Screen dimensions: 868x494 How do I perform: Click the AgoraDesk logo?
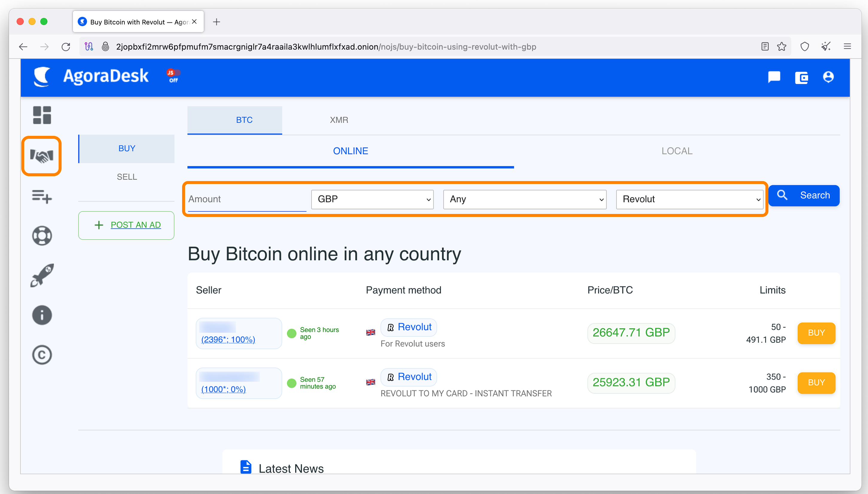pos(91,76)
